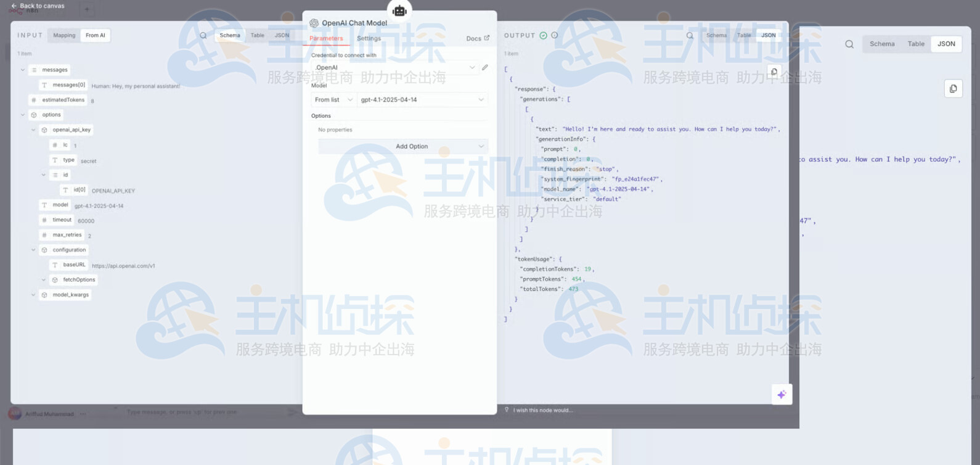This screenshot has height=465, width=980.
Task: Select Table view in the INPUT panel
Action: point(257,35)
